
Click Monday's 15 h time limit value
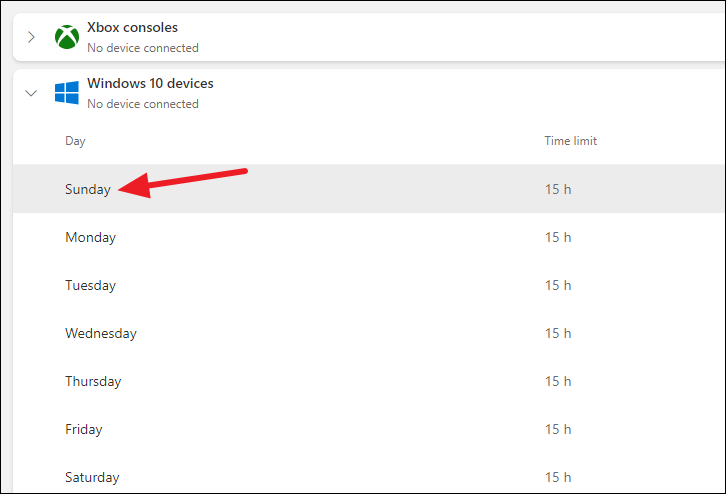coord(558,238)
